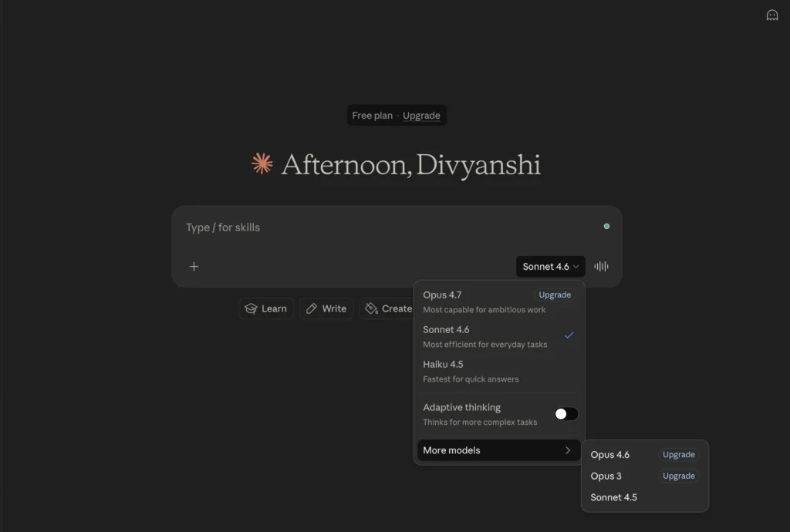Toggle the Adaptive thinking switch
The width and height of the screenshot is (790, 532).
565,414
